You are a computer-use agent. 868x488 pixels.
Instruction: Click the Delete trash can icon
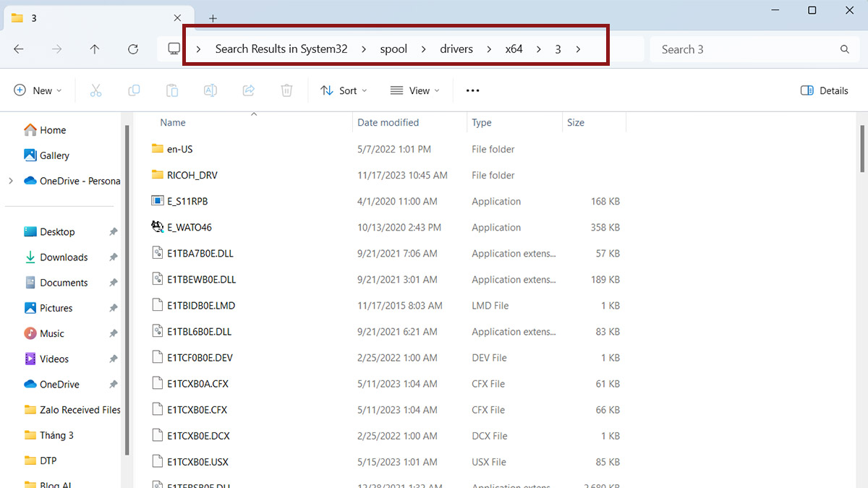(286, 90)
